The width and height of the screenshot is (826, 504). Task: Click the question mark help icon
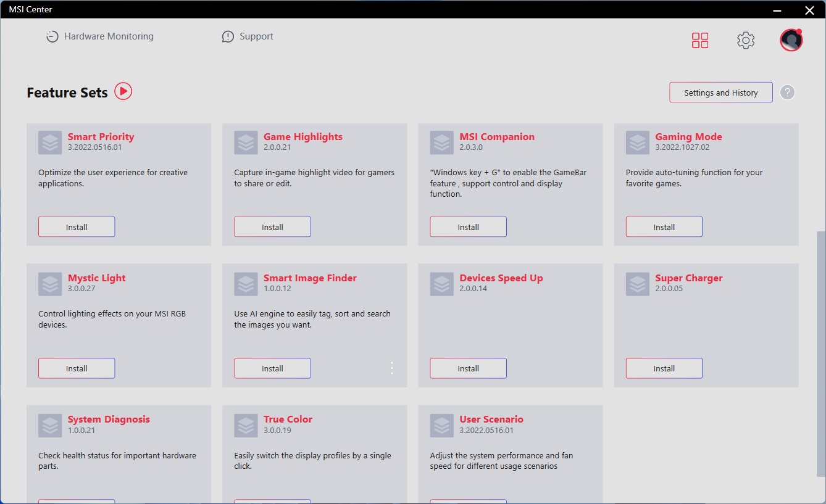pyautogui.click(x=787, y=93)
